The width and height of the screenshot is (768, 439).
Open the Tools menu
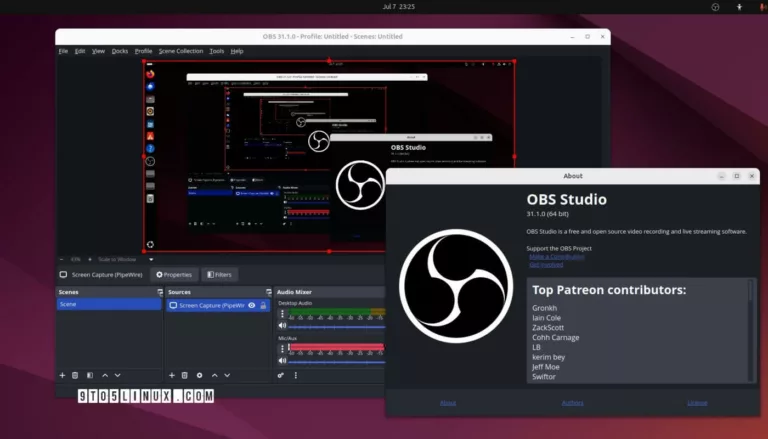(216, 51)
